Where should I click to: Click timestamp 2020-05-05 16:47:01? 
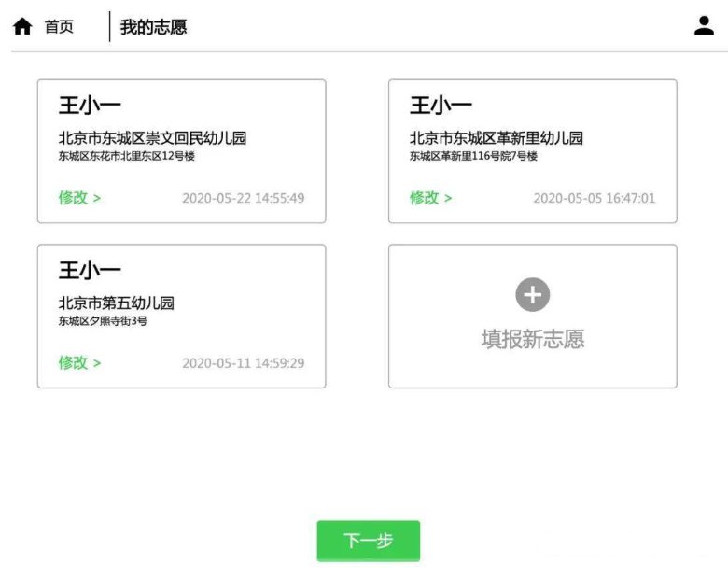595,198
